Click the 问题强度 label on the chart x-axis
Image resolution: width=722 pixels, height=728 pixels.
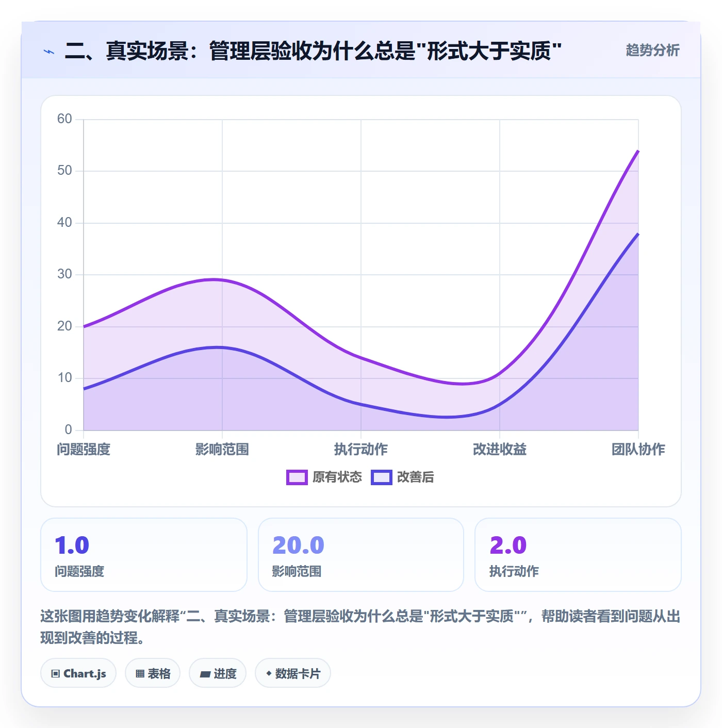(x=84, y=449)
